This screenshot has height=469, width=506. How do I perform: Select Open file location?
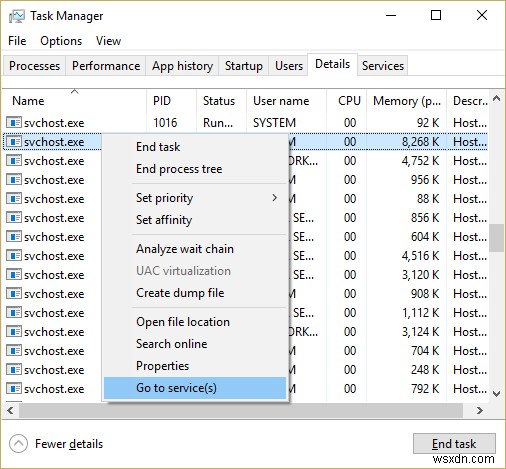click(x=195, y=322)
